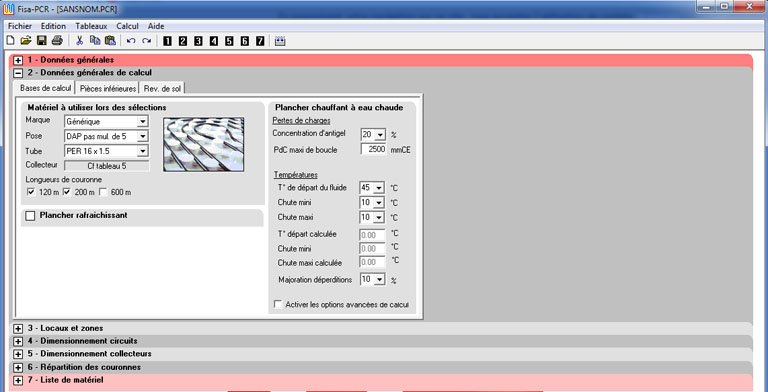The width and height of the screenshot is (768, 392).
Task: Print using the printer toolbar icon
Action: click(57, 41)
